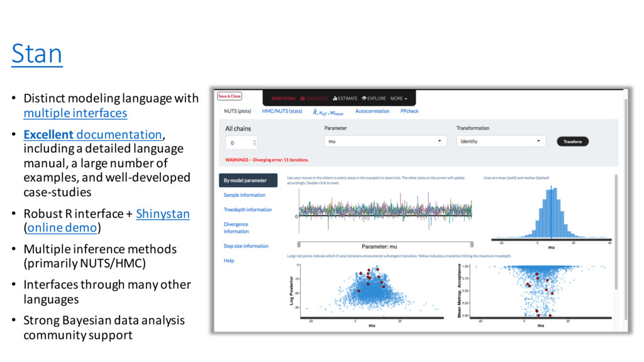
Task: Click the mu traceplot chart
Action: [x=386, y=211]
